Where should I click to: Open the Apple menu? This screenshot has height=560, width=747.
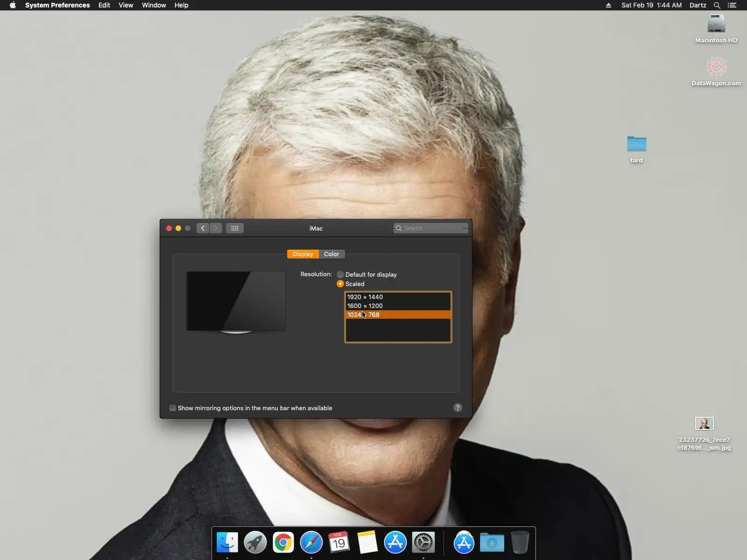click(13, 5)
